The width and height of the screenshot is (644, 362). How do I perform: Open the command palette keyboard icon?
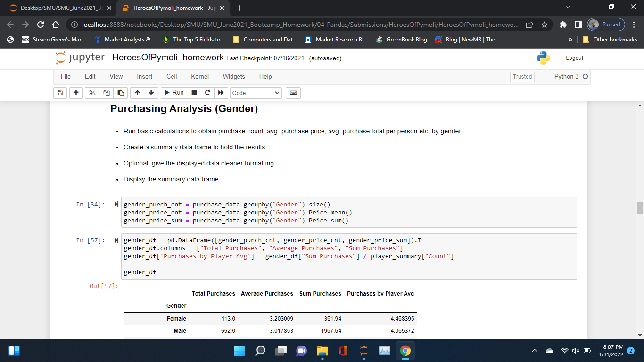pos(293,93)
